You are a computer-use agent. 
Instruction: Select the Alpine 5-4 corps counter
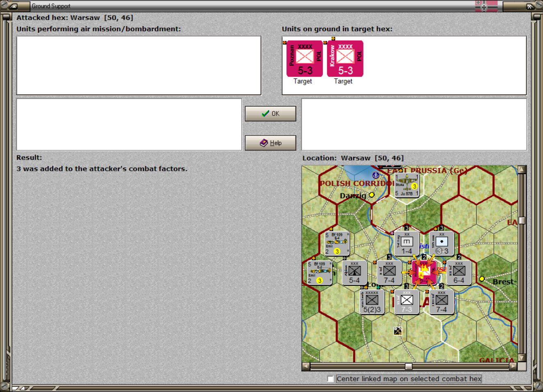tap(354, 273)
